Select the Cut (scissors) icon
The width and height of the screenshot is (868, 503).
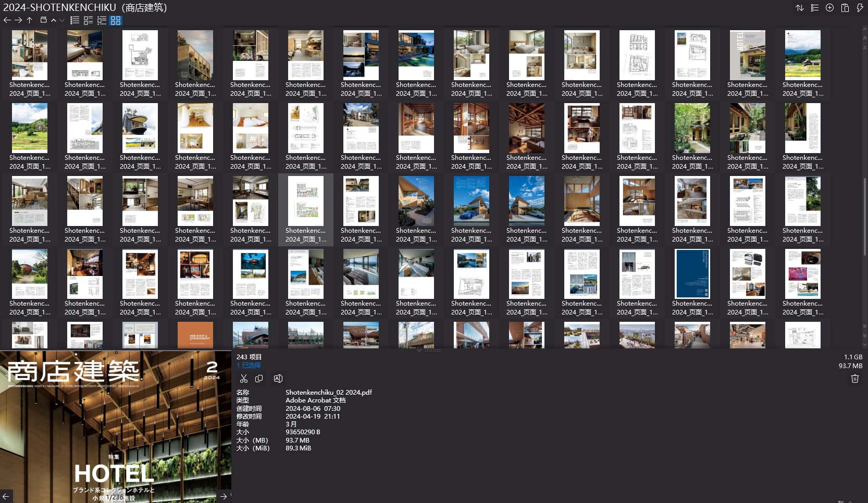(244, 379)
